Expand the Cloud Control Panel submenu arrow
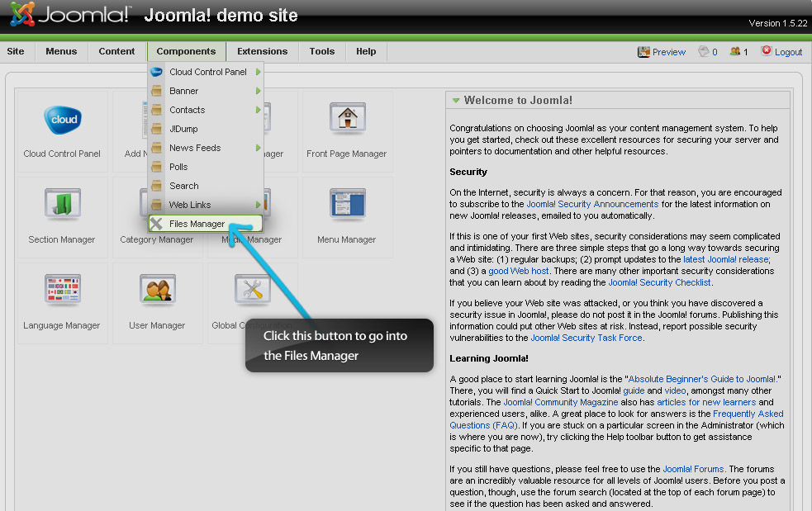This screenshot has height=511, width=812. pyautogui.click(x=258, y=72)
